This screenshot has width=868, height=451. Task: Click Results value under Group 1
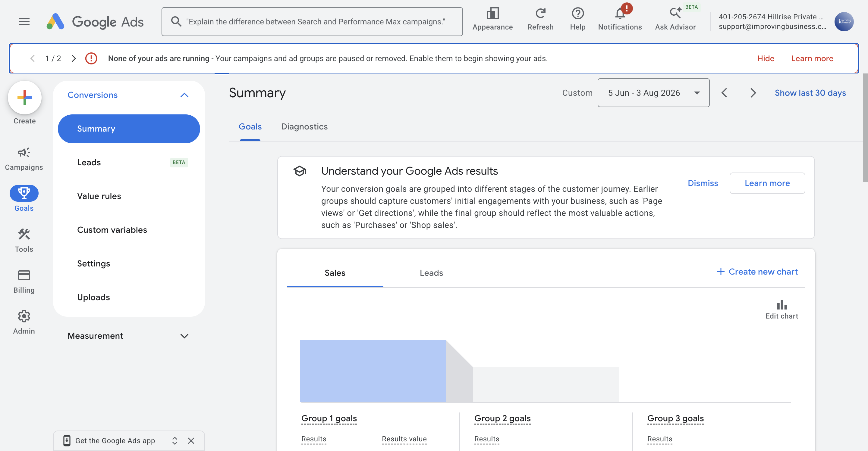click(404, 439)
